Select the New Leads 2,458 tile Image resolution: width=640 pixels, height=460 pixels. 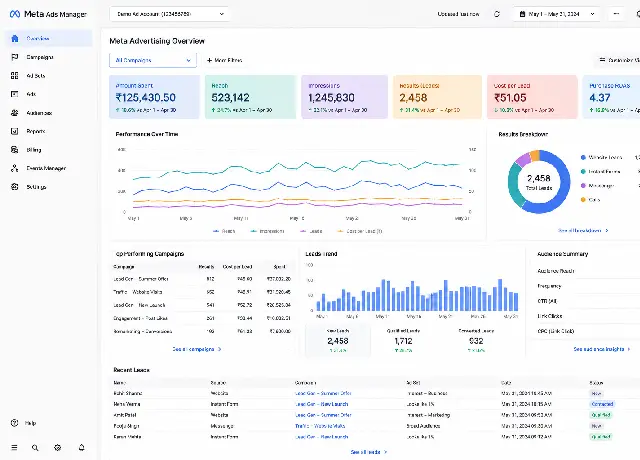pyautogui.click(x=338, y=340)
